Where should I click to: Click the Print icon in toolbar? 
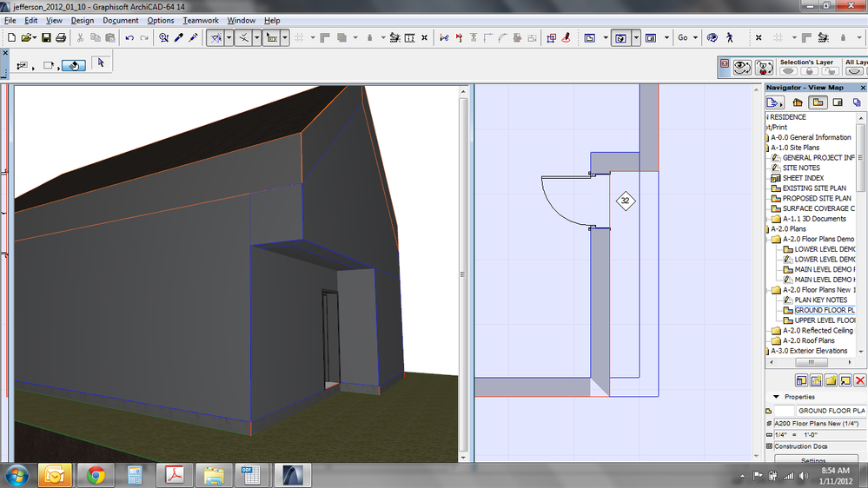coord(60,38)
